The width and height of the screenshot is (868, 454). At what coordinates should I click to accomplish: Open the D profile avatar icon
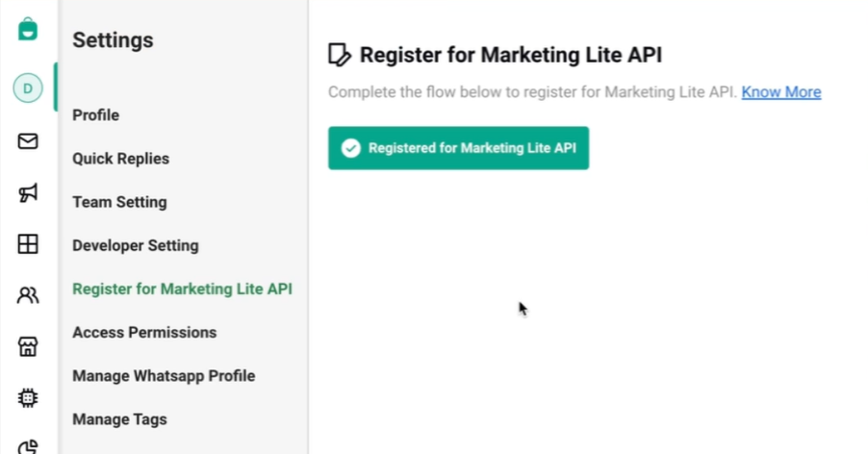28,88
